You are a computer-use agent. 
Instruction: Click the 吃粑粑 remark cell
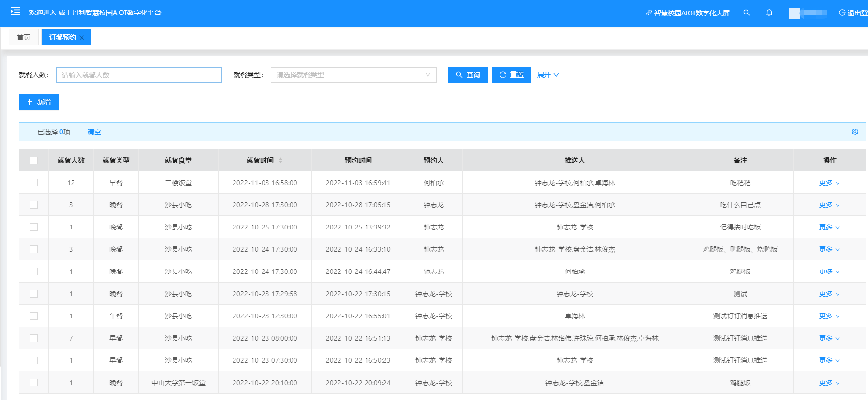tap(740, 183)
